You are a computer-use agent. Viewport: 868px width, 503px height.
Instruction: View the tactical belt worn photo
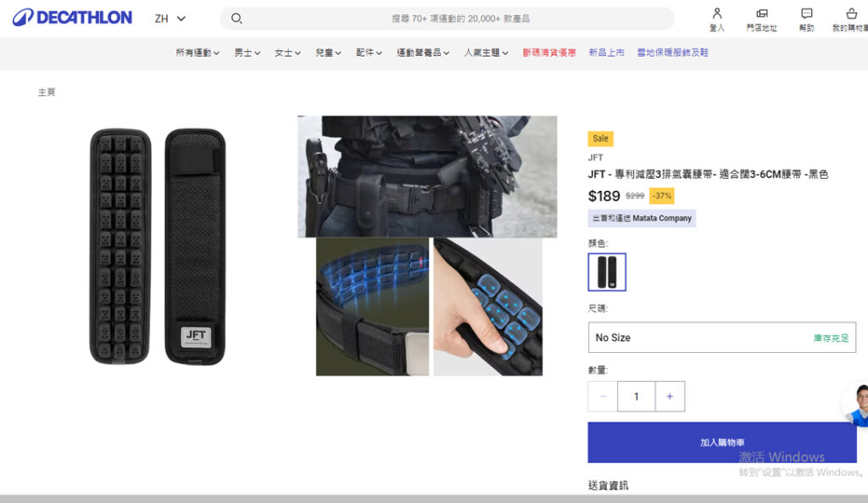click(x=427, y=176)
